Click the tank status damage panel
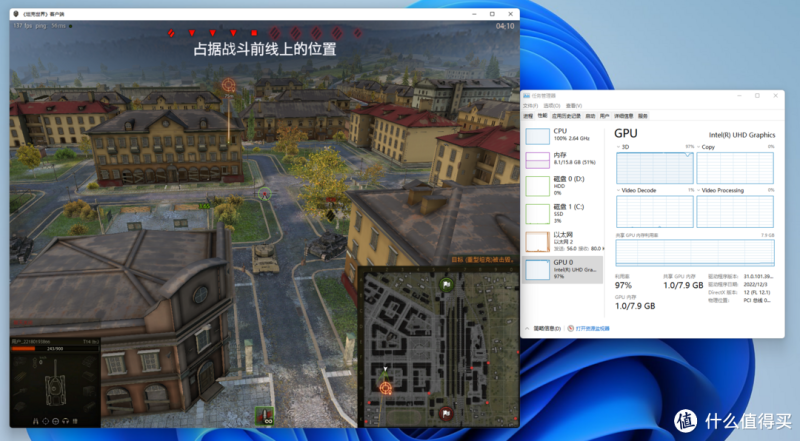The height and width of the screenshot is (441, 800). pos(56,382)
